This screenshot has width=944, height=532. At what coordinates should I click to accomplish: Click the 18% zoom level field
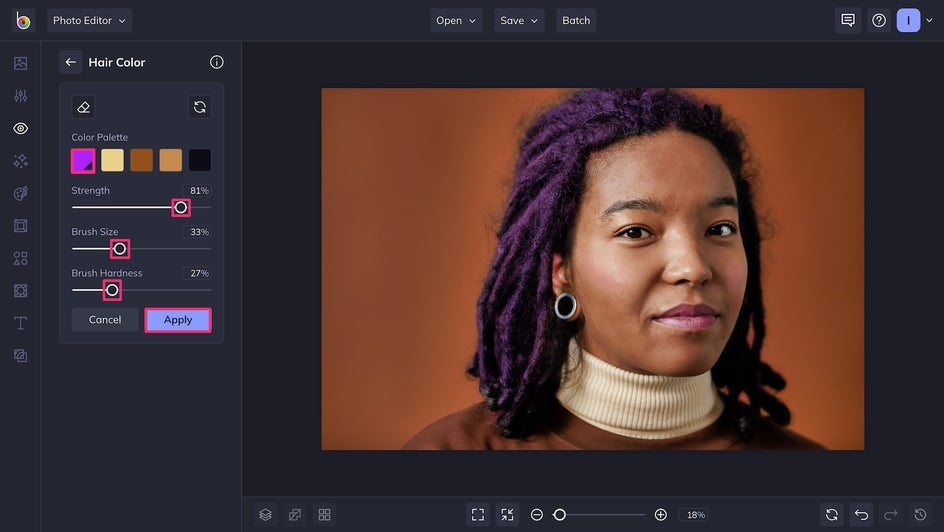[x=695, y=515]
